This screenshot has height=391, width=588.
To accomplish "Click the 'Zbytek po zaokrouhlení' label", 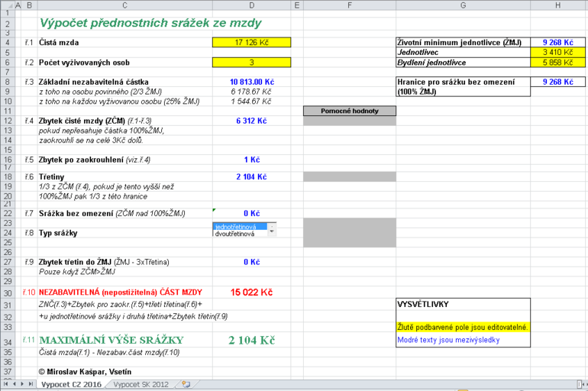I will click(x=81, y=160).
